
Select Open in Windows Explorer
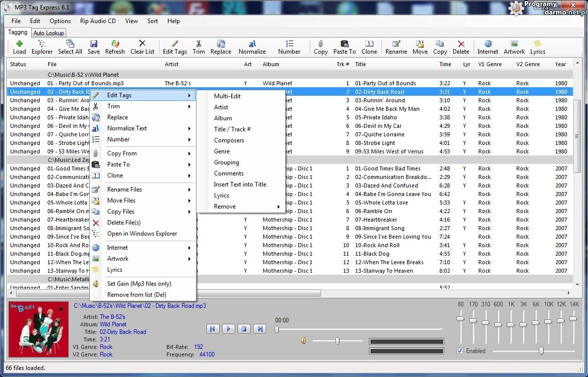[x=142, y=234]
